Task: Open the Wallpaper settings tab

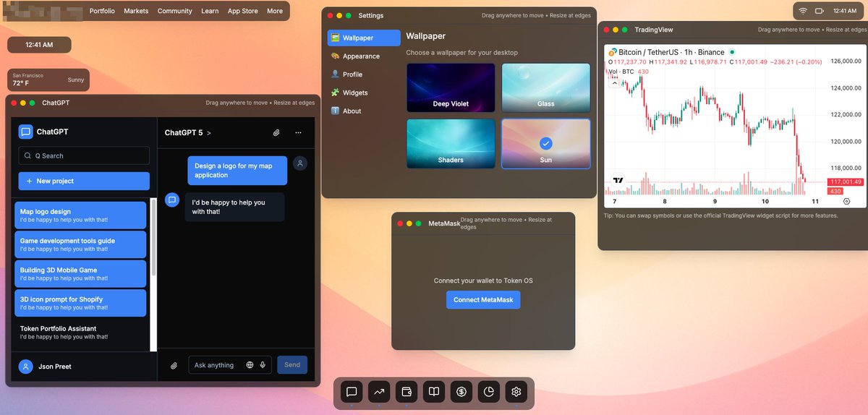Action: (364, 38)
